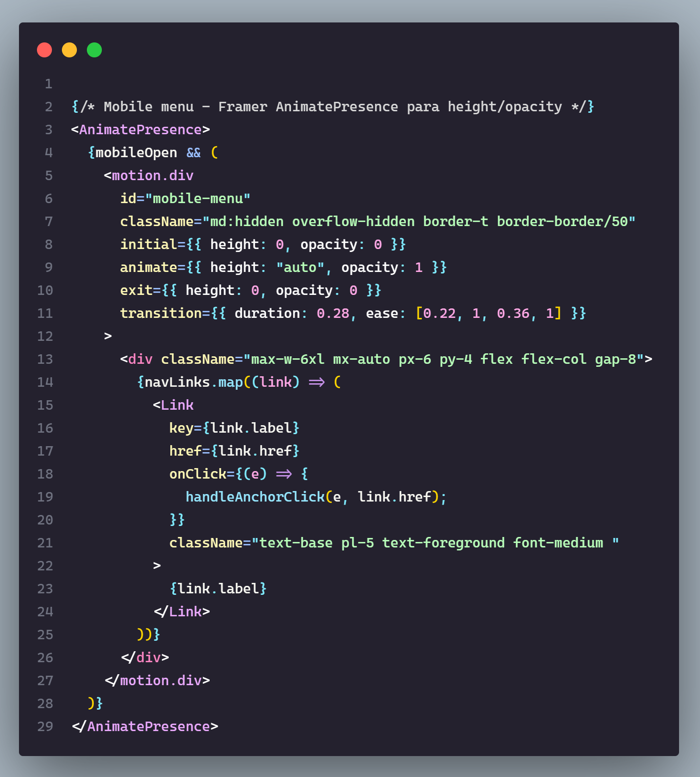Click the opening "<Link" tag

(173, 405)
